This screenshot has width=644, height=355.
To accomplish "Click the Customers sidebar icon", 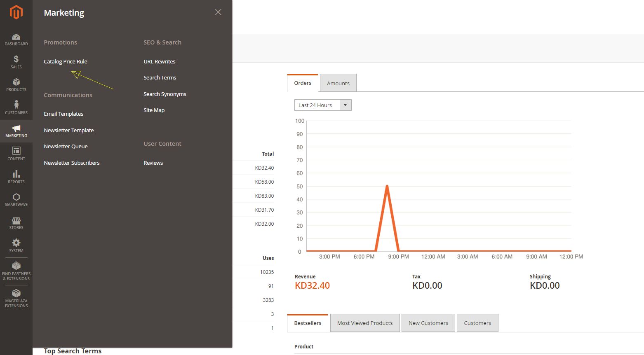I will (16, 107).
